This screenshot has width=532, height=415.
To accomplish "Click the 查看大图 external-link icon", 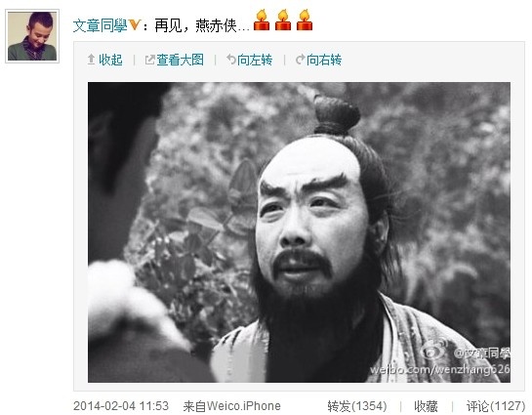I will click(149, 61).
